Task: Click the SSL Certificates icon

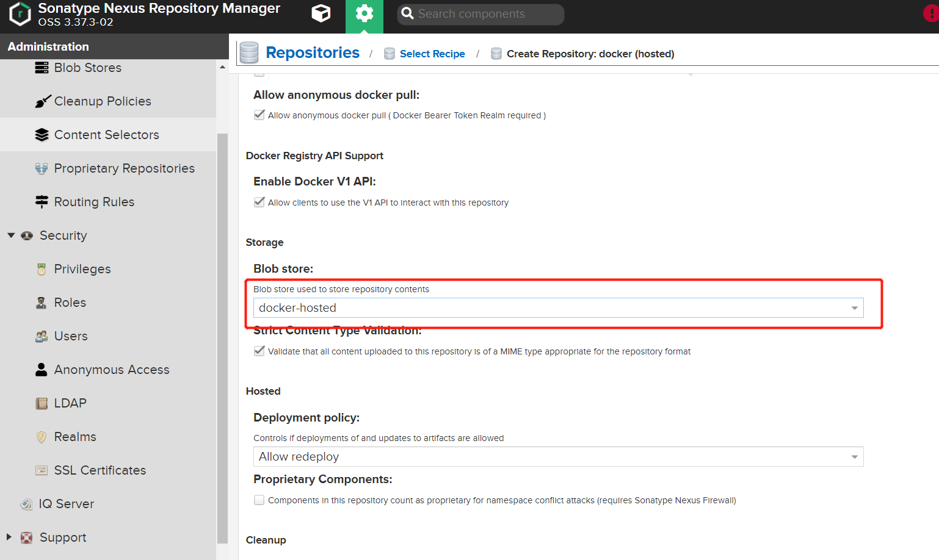Action: pyautogui.click(x=42, y=470)
